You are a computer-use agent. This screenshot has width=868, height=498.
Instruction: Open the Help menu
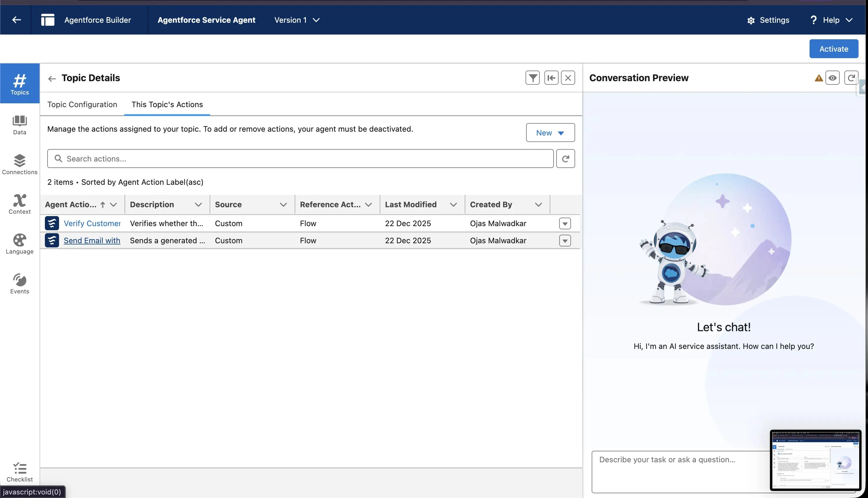click(831, 20)
